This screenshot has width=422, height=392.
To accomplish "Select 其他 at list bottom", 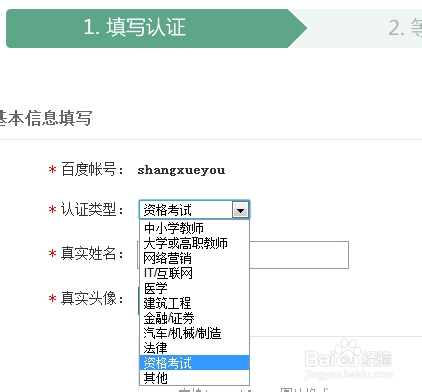I will tap(194, 378).
